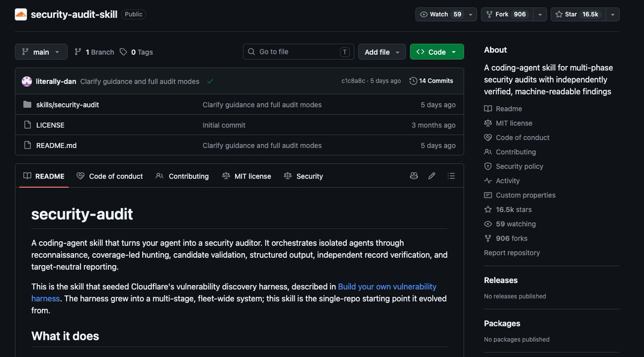Screen dimensions: 644x357
Task: Click the file icon beside README.md
Action: [x=27, y=145]
